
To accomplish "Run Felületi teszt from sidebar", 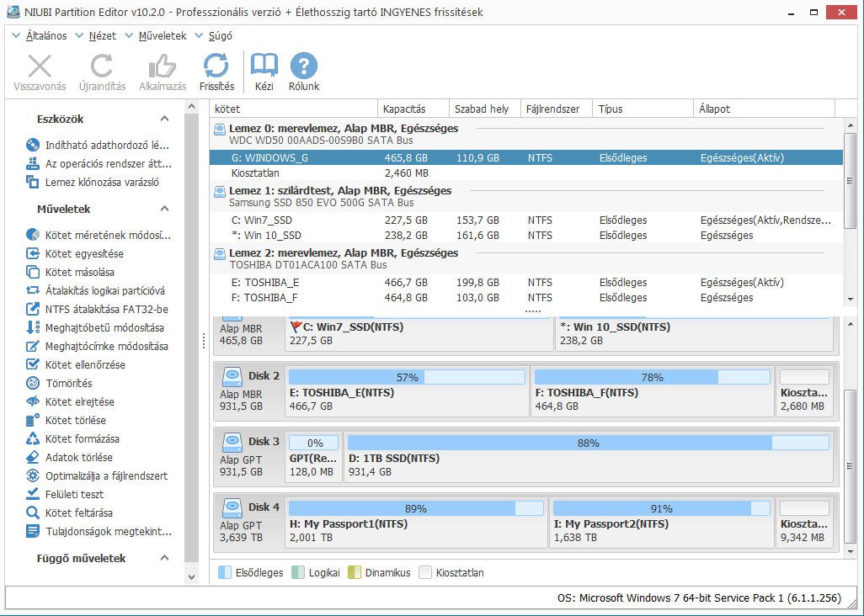I will (75, 494).
